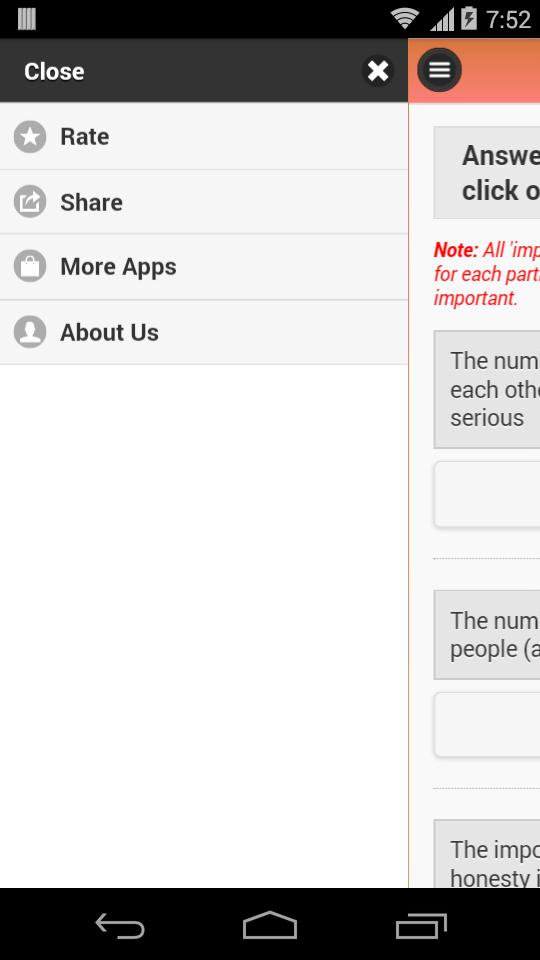Open the Rate menu item
The height and width of the screenshot is (960, 540).
click(204, 137)
